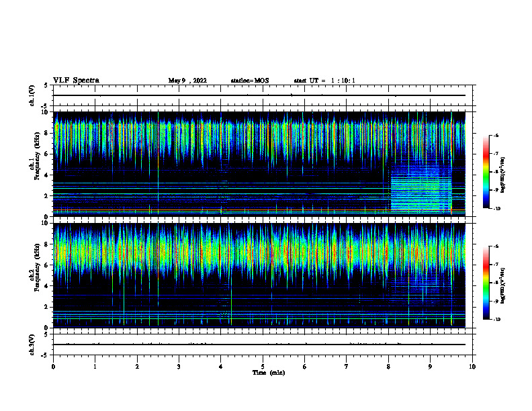Click the time axis tick label "9"
Screen dimensions: 532x411
pos(430,367)
